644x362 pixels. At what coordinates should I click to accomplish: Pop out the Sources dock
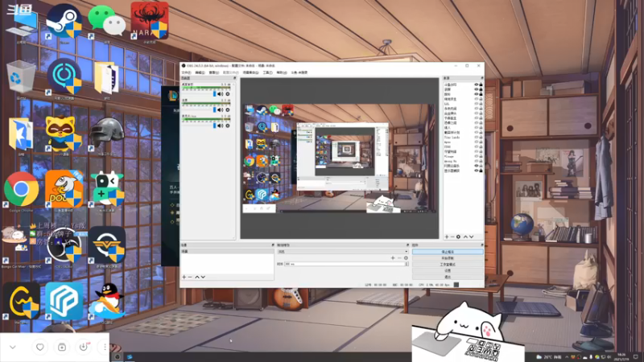click(x=481, y=78)
